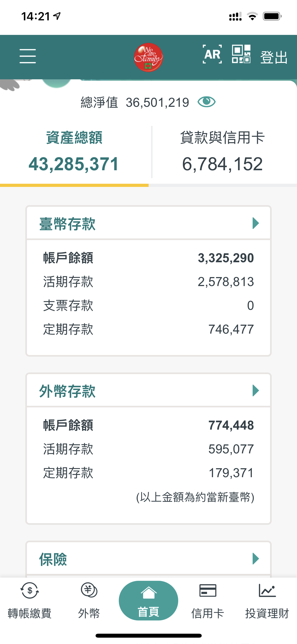Image resolution: width=297 pixels, height=644 pixels.
Task: Tap the We are Family logo
Action: 148,57
